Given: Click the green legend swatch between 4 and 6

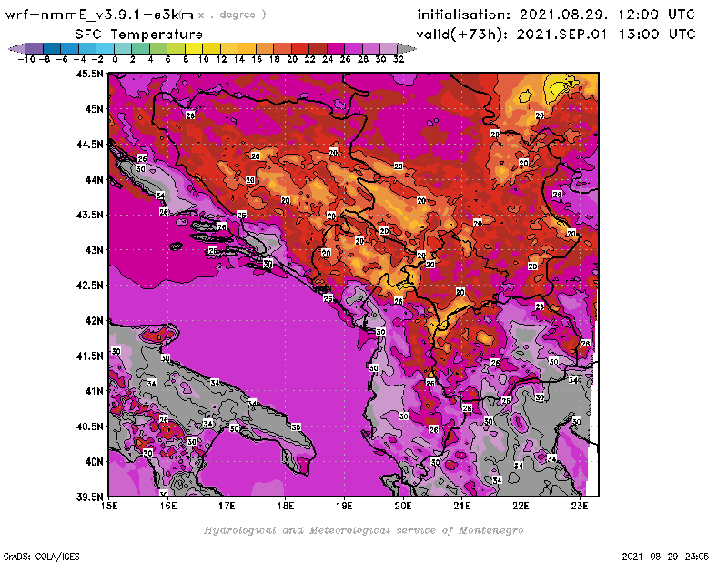Looking at the screenshot, I should 158,49.
